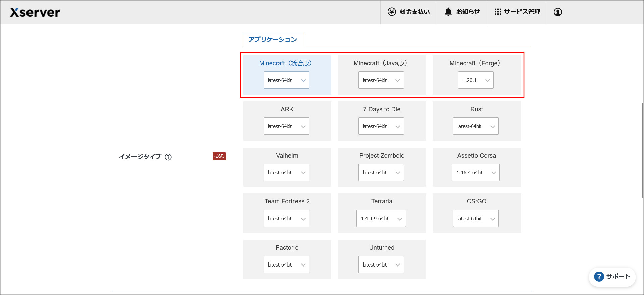Open Project Zomboid version dropdown
Viewport: 644px width, 295px height.
381,172
